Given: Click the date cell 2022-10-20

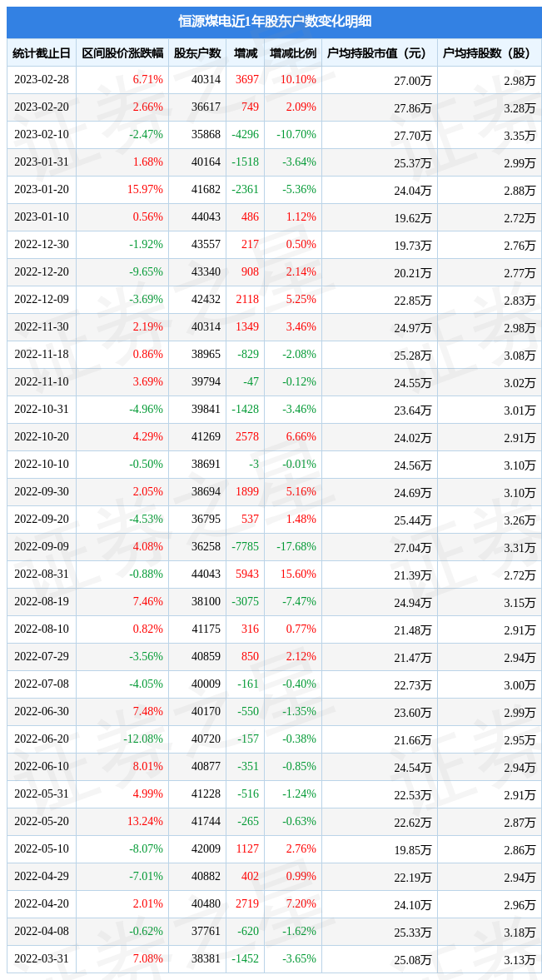Looking at the screenshot, I should (x=42, y=437).
